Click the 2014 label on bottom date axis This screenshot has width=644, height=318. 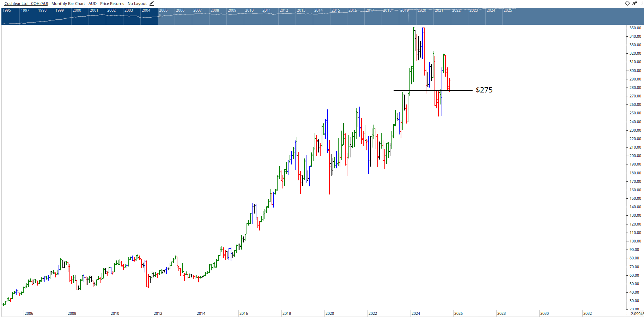pyautogui.click(x=201, y=313)
